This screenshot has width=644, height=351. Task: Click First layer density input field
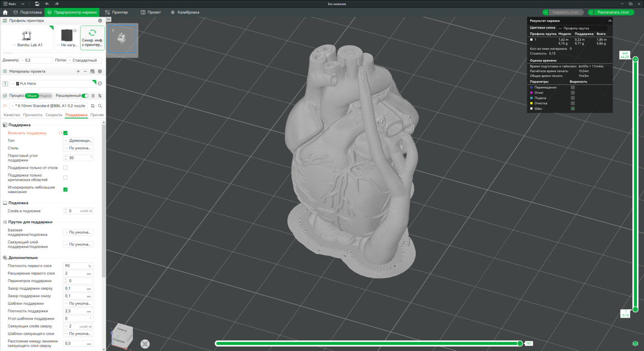coord(78,266)
